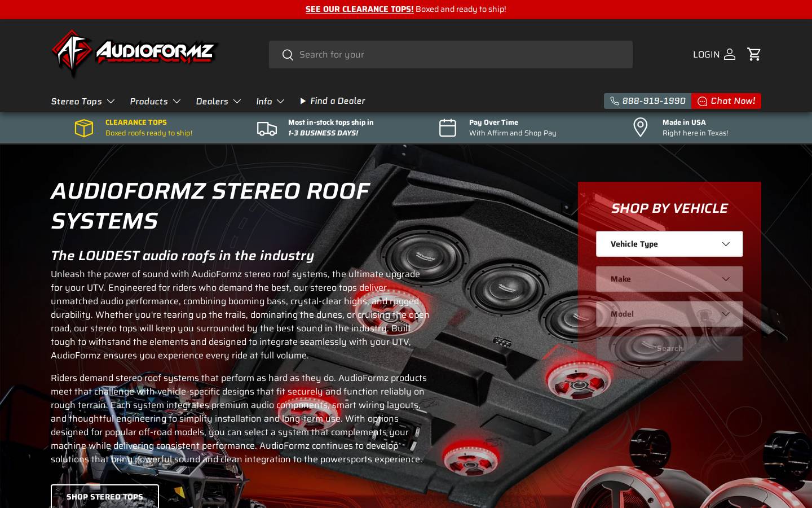This screenshot has width=812, height=508.
Task: Click the Shop By Vehicle Search button
Action: pyautogui.click(x=669, y=349)
